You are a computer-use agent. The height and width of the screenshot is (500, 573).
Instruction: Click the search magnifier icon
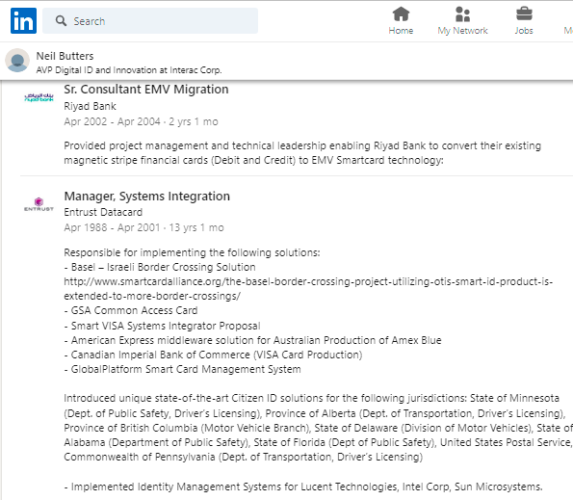click(x=61, y=21)
